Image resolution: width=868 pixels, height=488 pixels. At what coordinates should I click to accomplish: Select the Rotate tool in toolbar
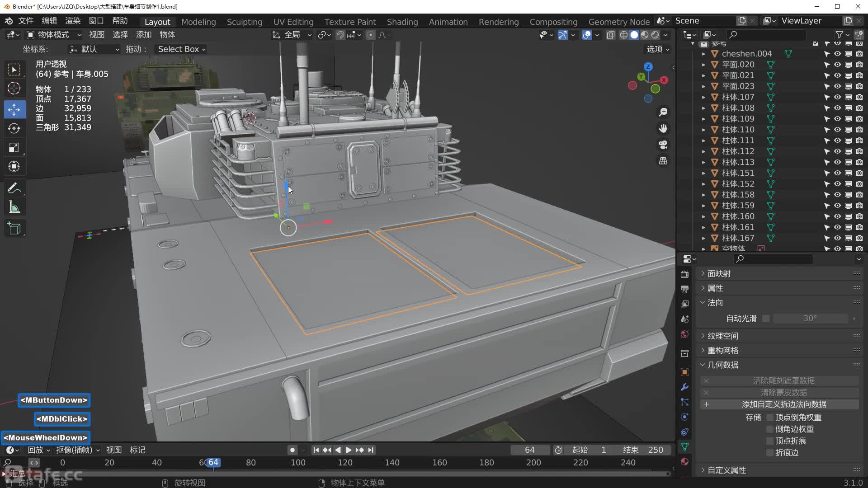(14, 128)
